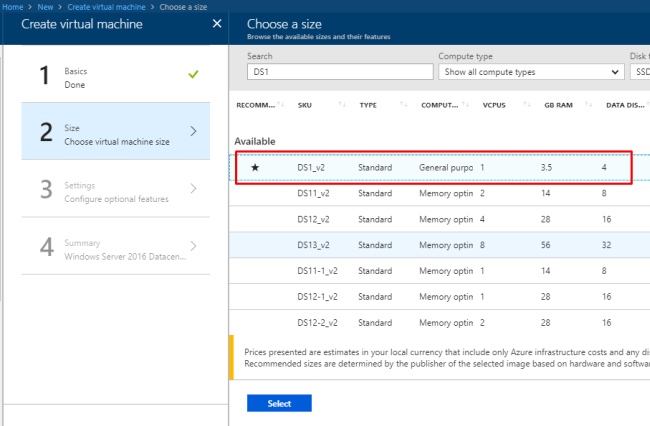Image resolution: width=650 pixels, height=426 pixels.
Task: Expand the Size step chevron
Action: pos(193,131)
